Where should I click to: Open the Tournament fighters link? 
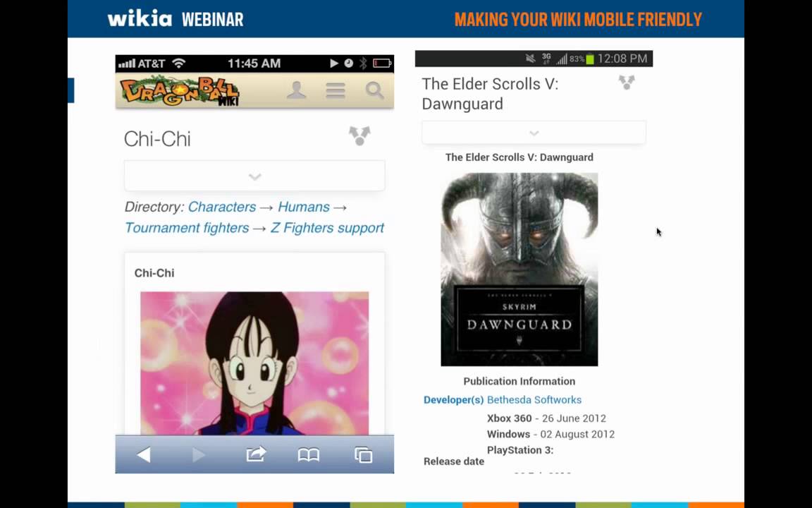coord(187,228)
